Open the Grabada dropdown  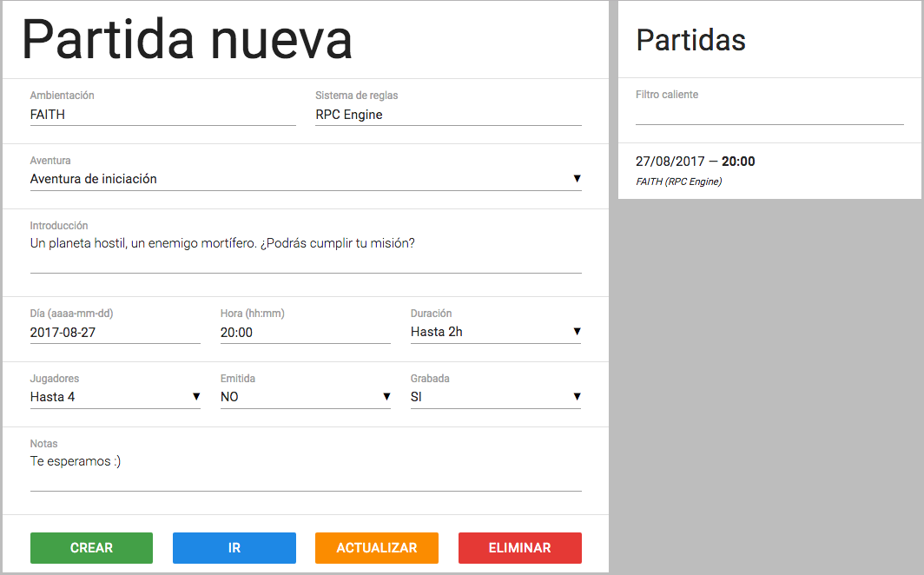click(x=495, y=397)
